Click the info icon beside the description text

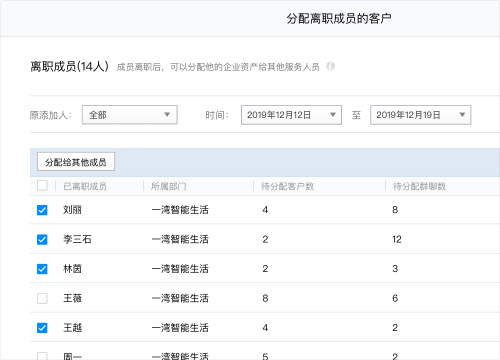pos(330,66)
